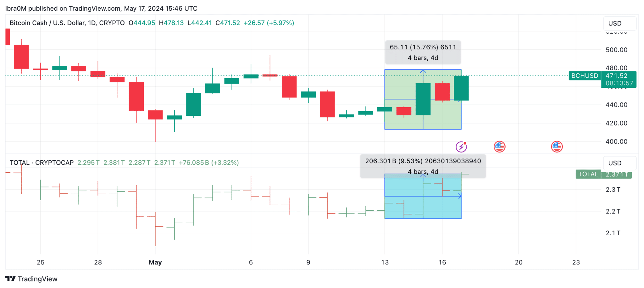The height and width of the screenshot is (288, 644).
Task: Click the May label on time axis
Action: (x=155, y=262)
